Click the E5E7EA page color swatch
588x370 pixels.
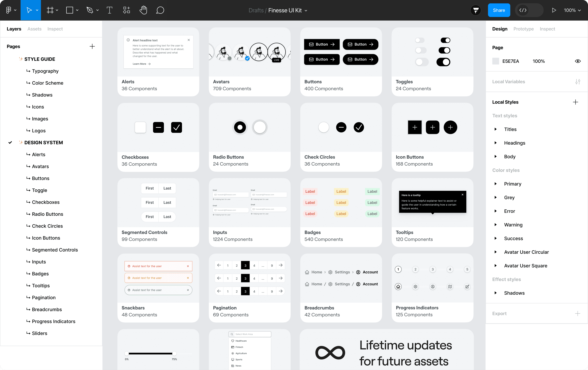pyautogui.click(x=496, y=61)
